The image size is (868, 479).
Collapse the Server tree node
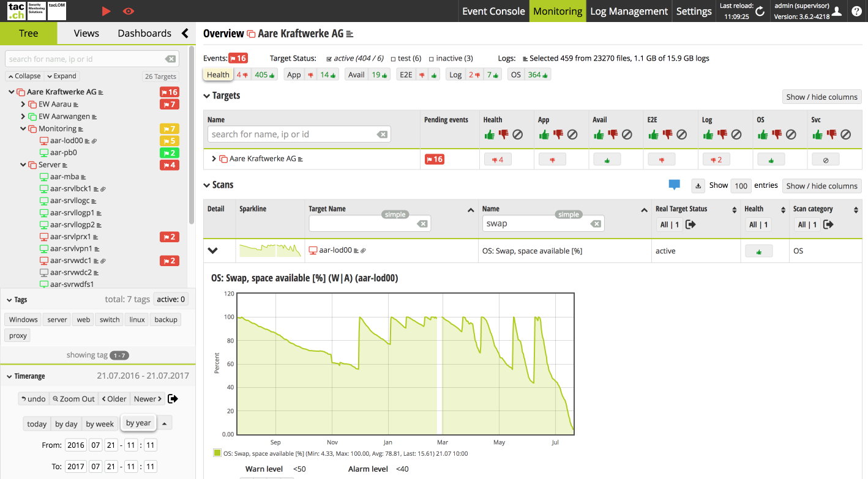(23, 165)
